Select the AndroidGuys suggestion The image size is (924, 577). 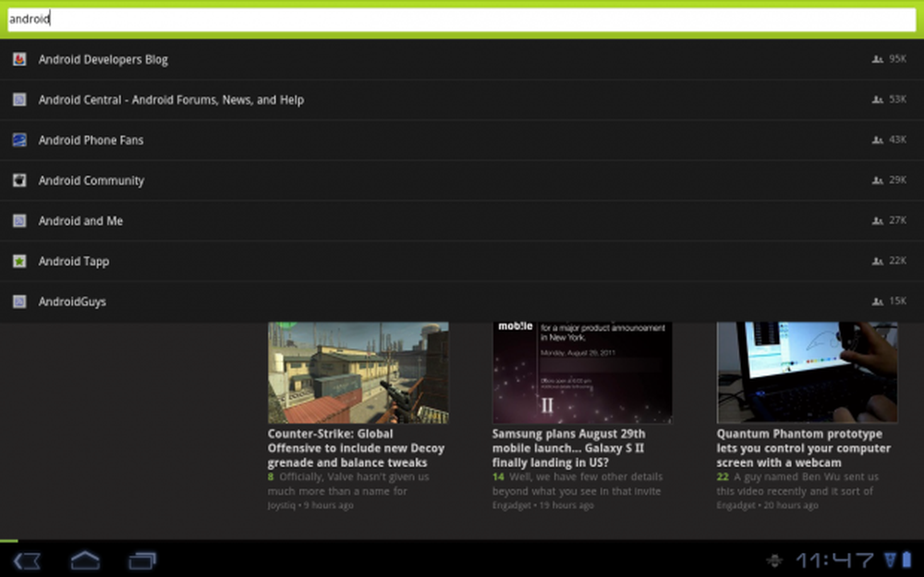pos(462,301)
